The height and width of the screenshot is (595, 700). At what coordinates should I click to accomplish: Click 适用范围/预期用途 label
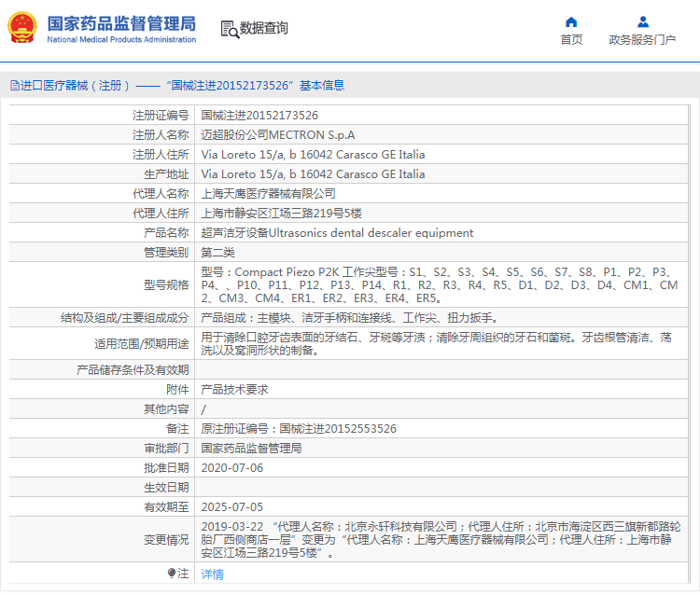[142, 344]
